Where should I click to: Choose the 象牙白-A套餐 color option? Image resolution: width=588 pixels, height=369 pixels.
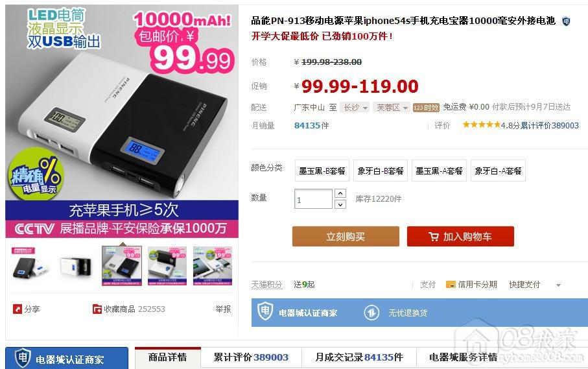coord(498,171)
